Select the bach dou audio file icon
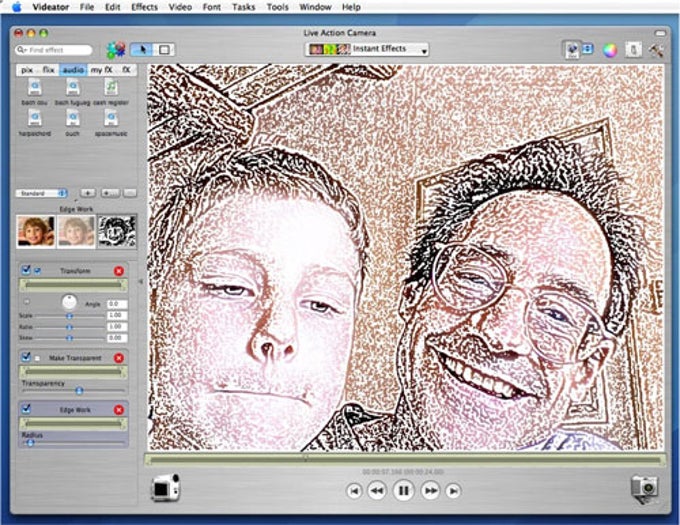The image size is (680, 525). (x=35, y=88)
